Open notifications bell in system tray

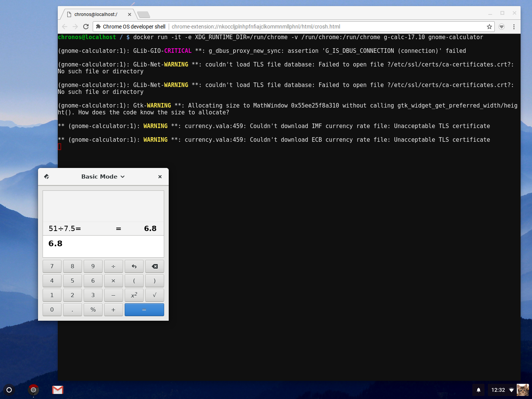(479, 390)
